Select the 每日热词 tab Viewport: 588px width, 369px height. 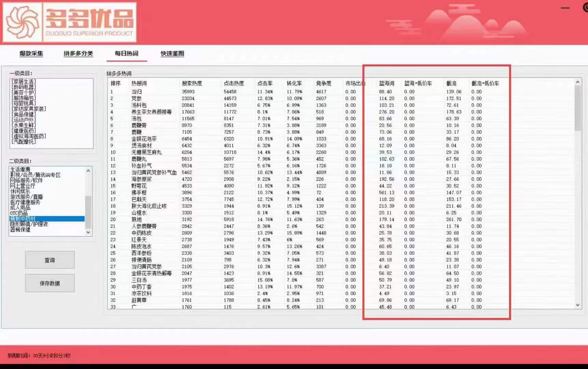(x=126, y=54)
